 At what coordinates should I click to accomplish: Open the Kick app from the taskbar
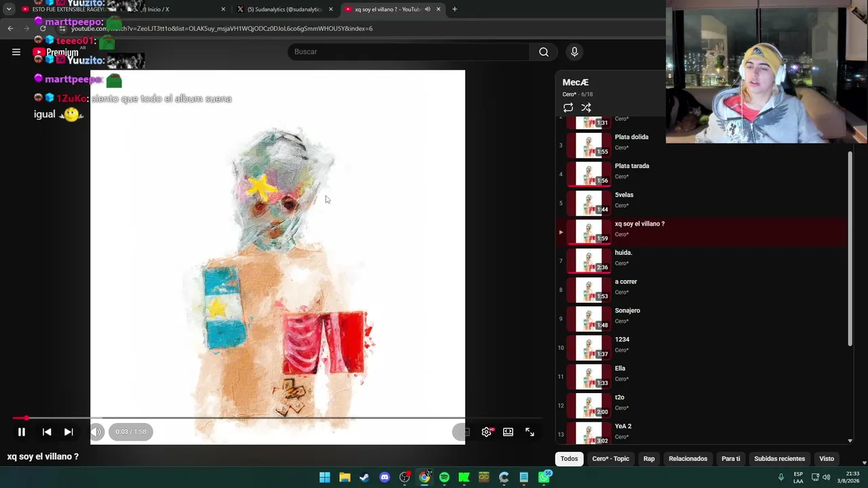click(x=464, y=477)
